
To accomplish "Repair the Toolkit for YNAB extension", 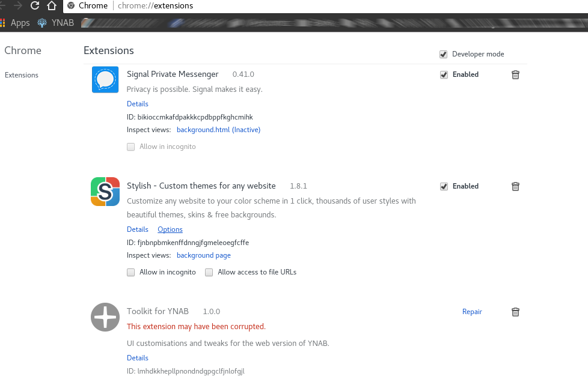I will click(x=472, y=312).
